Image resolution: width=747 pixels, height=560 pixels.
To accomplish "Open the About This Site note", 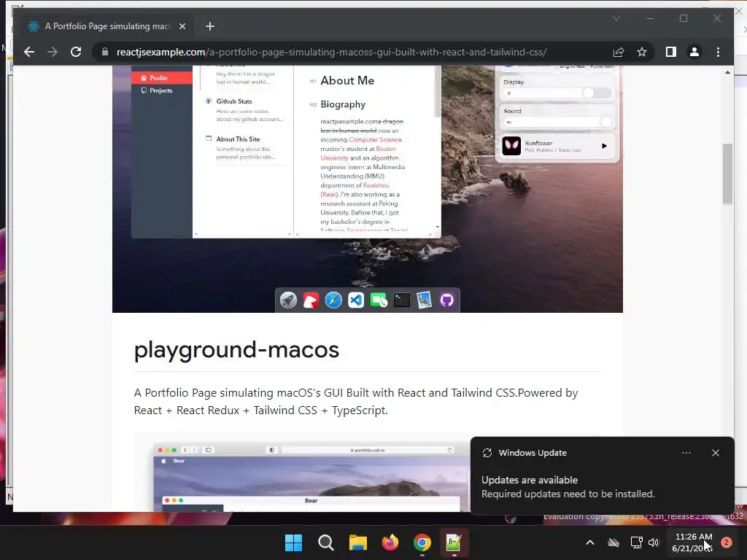I will [x=245, y=147].
